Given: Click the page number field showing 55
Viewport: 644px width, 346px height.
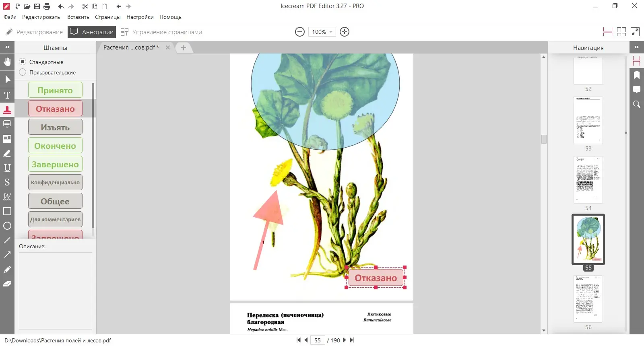Looking at the screenshot, I should [x=318, y=340].
